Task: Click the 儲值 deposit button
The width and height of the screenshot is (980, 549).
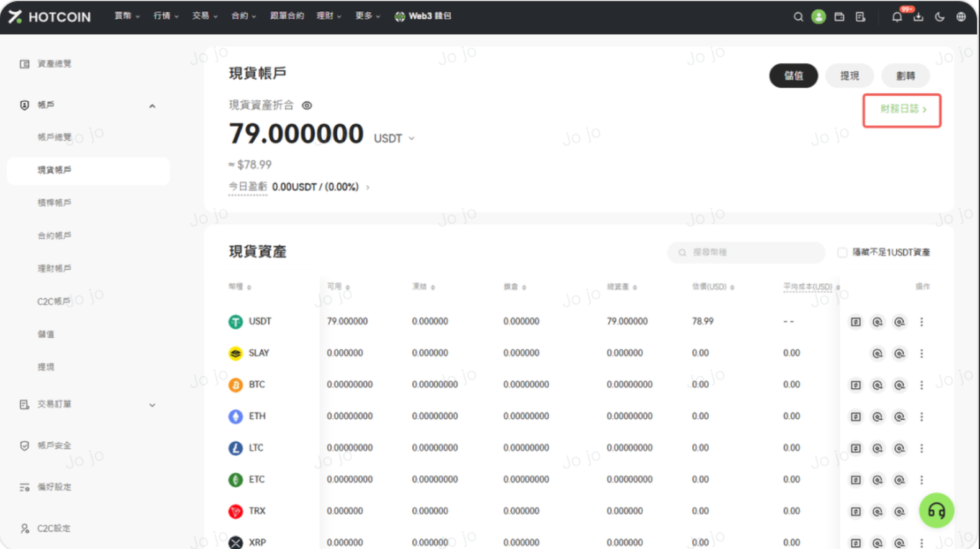Action: [x=793, y=76]
